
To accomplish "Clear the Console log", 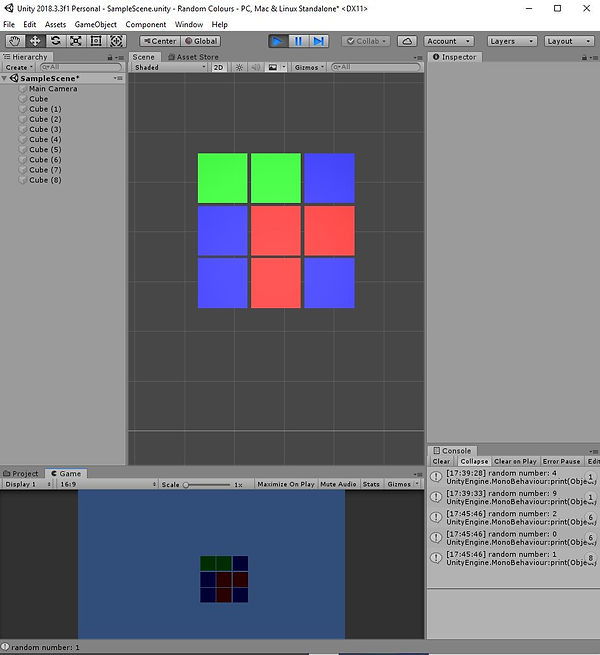I will [x=441, y=462].
